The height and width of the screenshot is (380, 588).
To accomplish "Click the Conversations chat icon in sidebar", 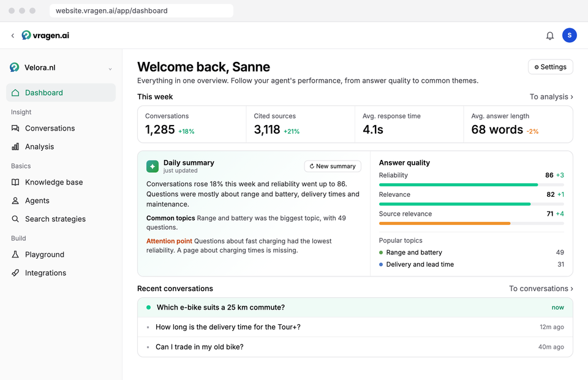I will click(15, 128).
